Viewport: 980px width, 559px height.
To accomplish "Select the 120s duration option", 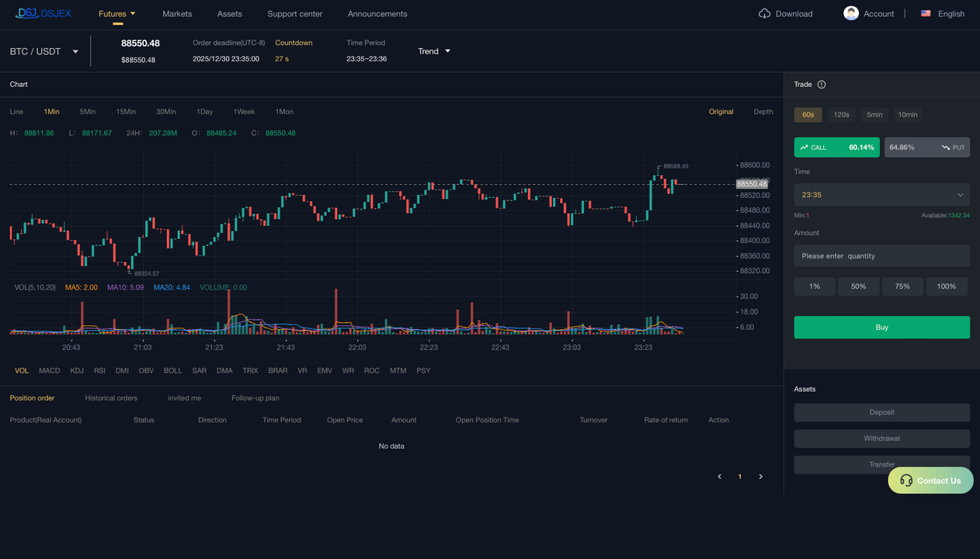I will click(841, 115).
